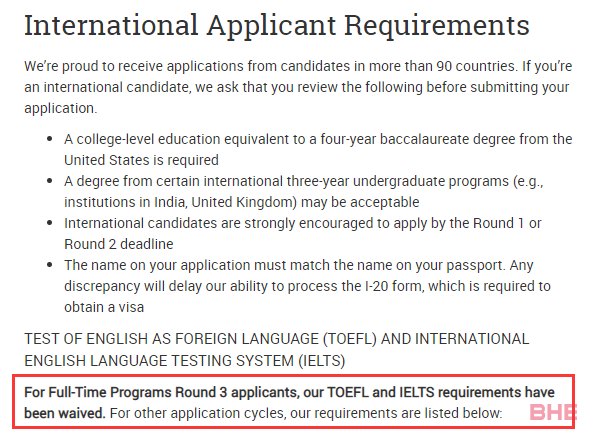Image resolution: width=597 pixels, height=440 pixels.
Task: Click the bold 'For Full-Time Programs Round 3' text
Action: [126, 392]
